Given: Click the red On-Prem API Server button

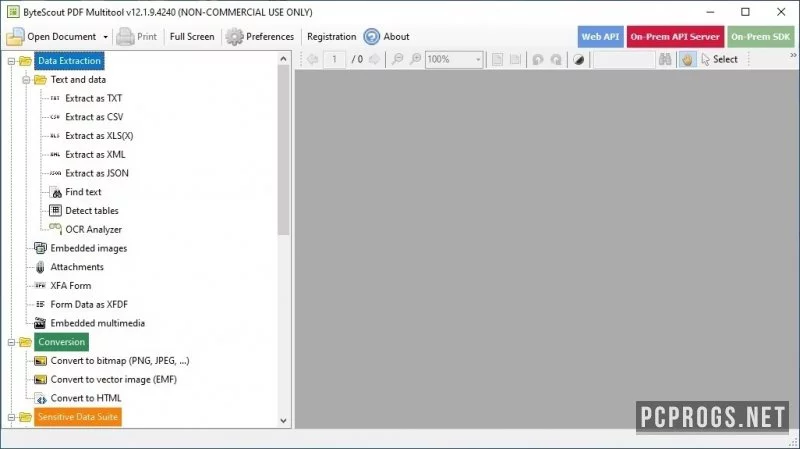Looking at the screenshot, I should (675, 37).
